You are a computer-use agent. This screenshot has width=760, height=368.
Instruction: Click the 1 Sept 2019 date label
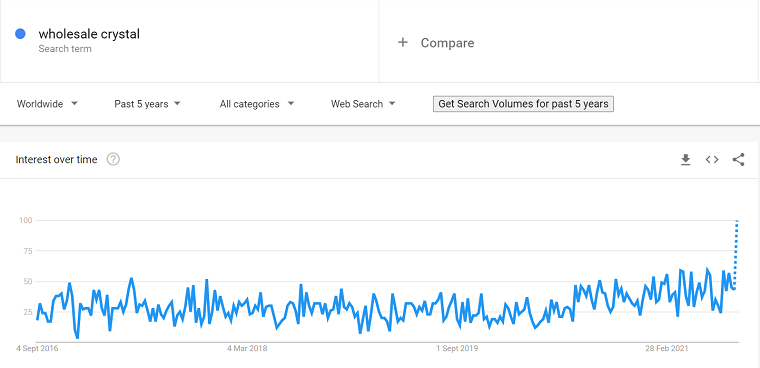click(x=457, y=348)
